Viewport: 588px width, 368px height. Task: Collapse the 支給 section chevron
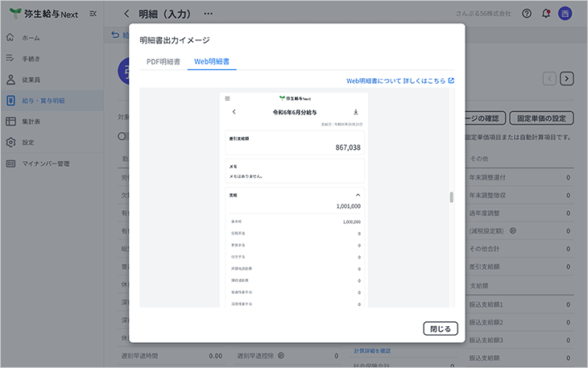tap(358, 195)
